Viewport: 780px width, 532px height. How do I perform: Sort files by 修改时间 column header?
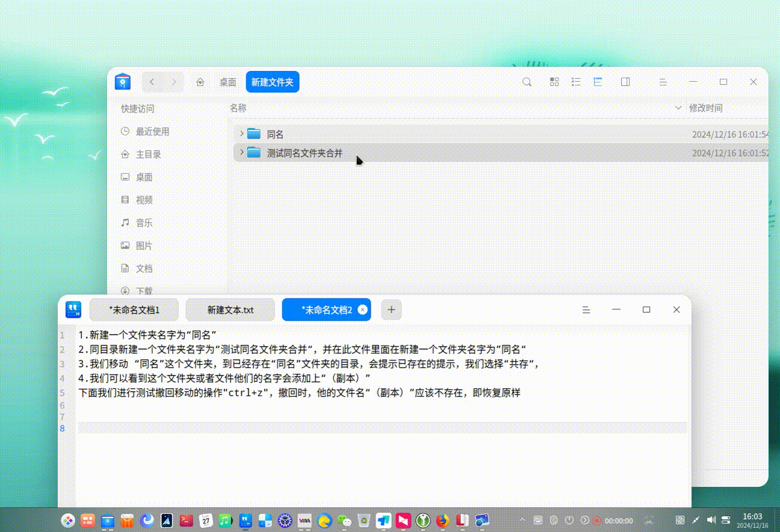point(705,108)
